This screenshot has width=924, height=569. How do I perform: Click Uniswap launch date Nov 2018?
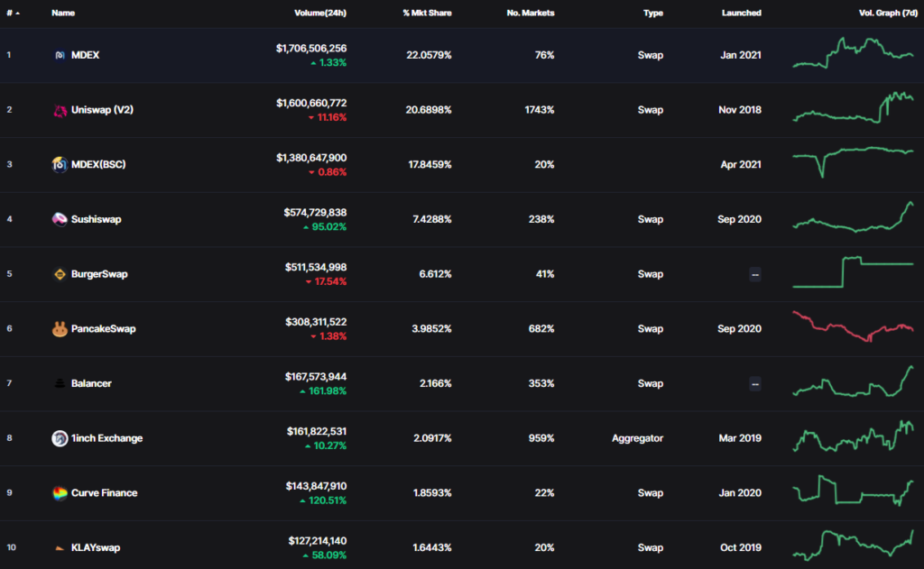pos(740,110)
